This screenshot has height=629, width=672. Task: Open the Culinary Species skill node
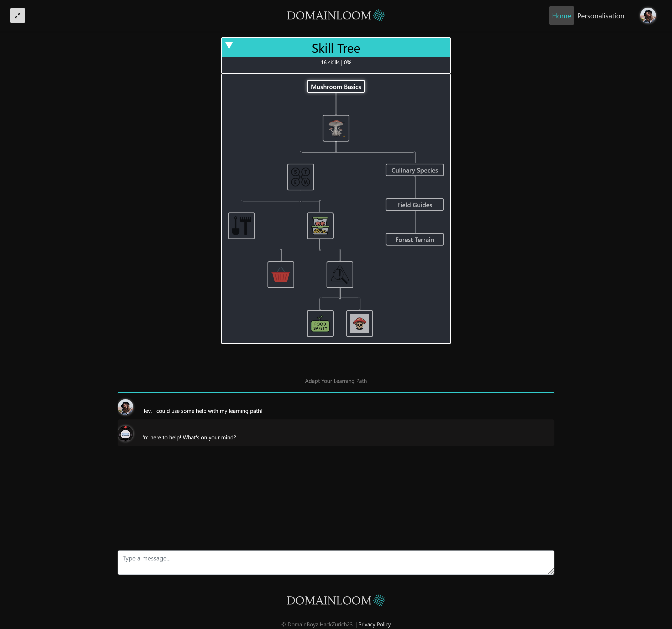click(x=414, y=170)
